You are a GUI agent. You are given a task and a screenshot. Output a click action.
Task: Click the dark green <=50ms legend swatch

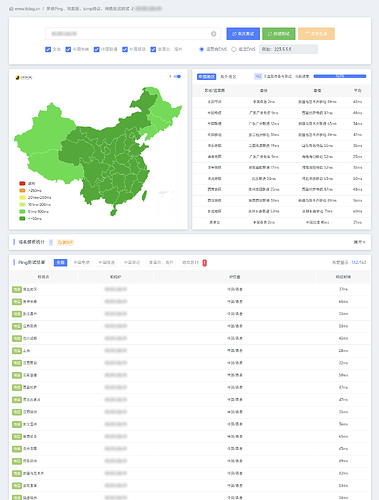[x=22, y=218]
